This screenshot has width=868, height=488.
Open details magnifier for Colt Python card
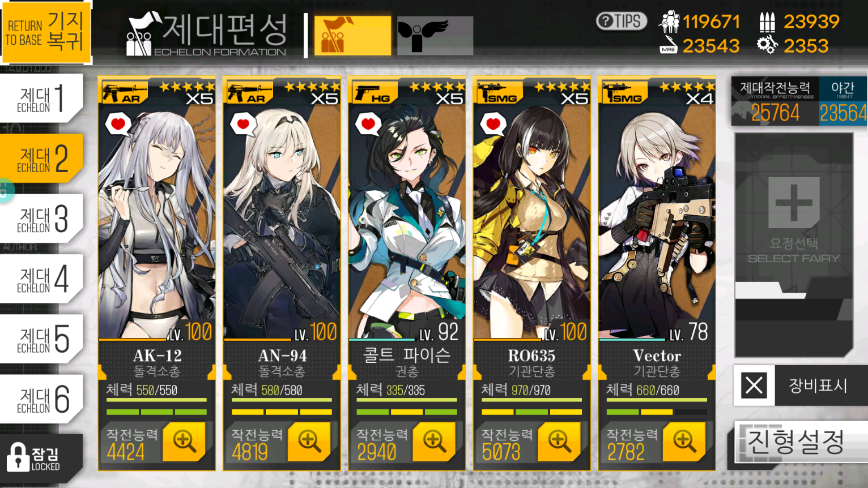435,440
